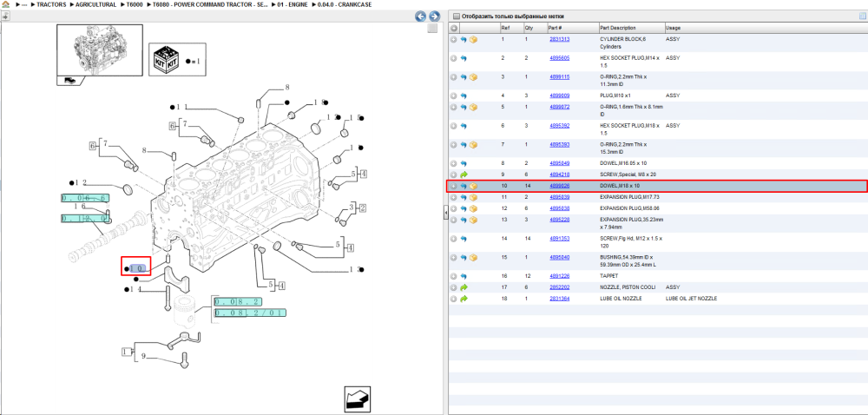Click the small square button at diagram corner
Screen dimensions: 868x415
click(x=433, y=29)
